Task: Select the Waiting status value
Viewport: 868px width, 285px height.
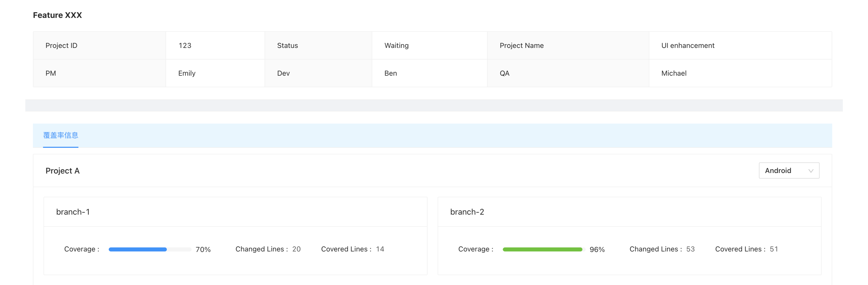Action: (x=397, y=45)
